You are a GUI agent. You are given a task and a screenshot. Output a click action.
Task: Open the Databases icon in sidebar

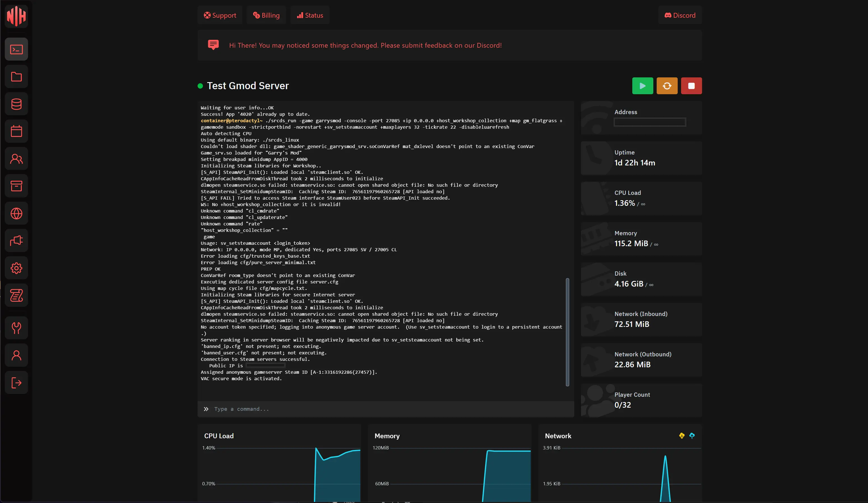(16, 104)
